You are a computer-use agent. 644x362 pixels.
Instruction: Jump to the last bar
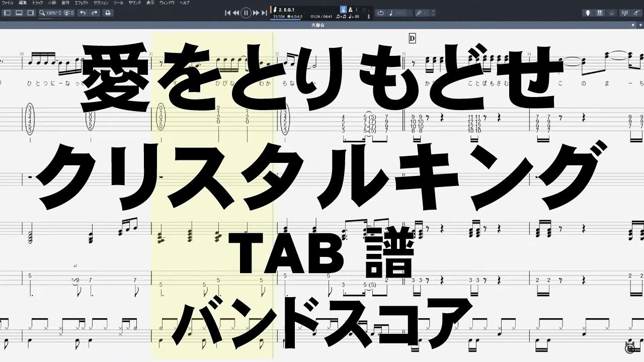pos(264,13)
